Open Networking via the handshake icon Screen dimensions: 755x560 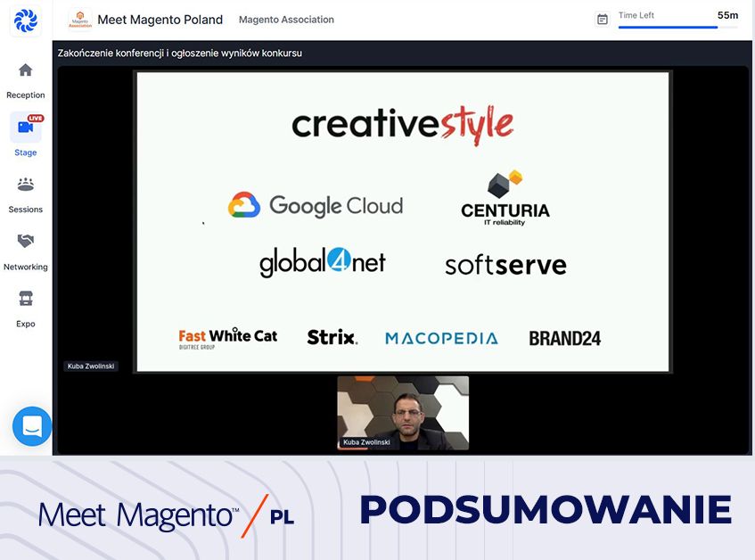coord(25,242)
